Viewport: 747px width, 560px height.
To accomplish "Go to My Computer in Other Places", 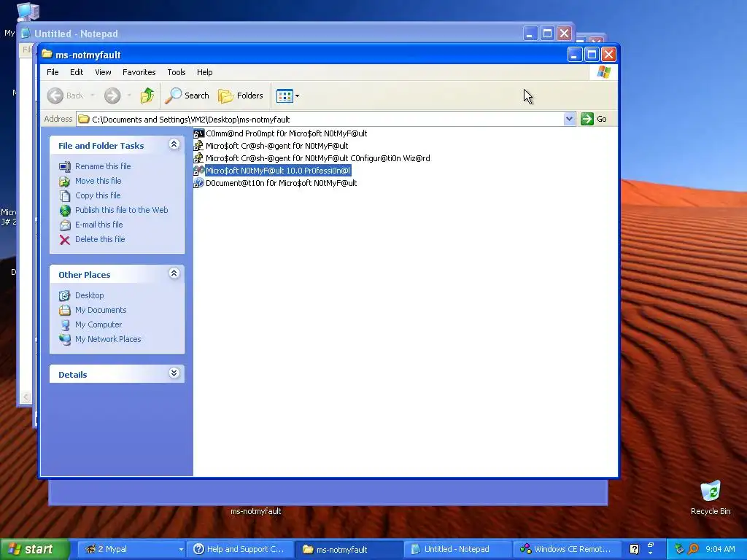I will click(98, 324).
